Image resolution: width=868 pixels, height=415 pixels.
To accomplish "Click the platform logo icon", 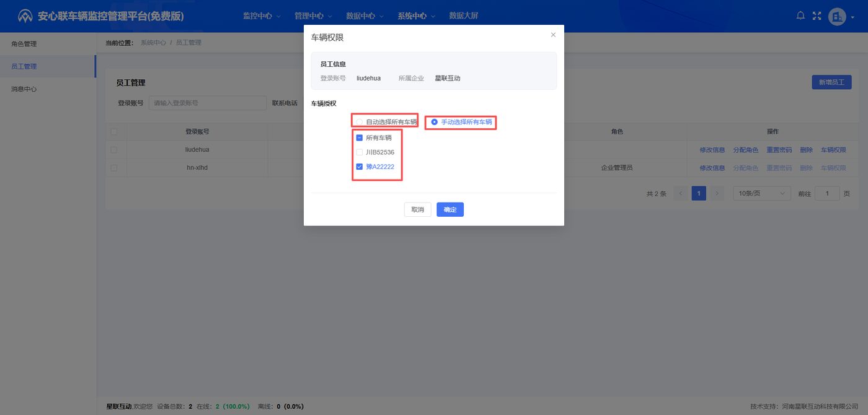I will point(25,16).
